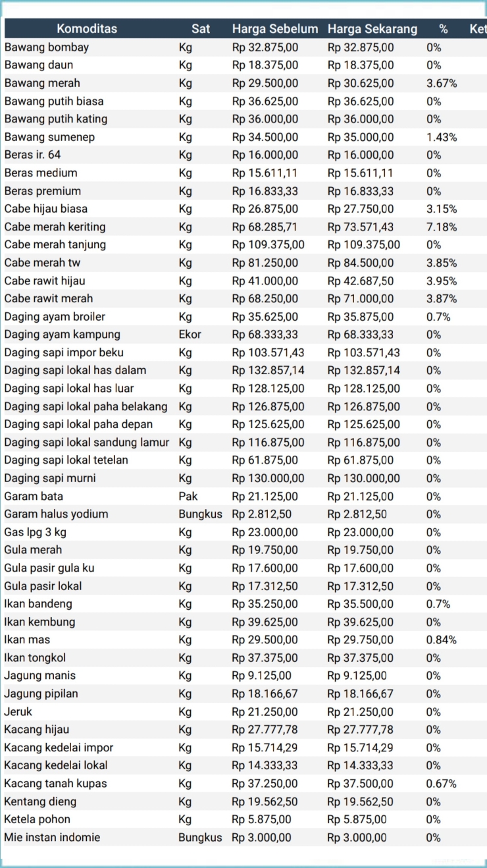
Task: Click the Rp 73.571,43 current price
Action: [361, 227]
